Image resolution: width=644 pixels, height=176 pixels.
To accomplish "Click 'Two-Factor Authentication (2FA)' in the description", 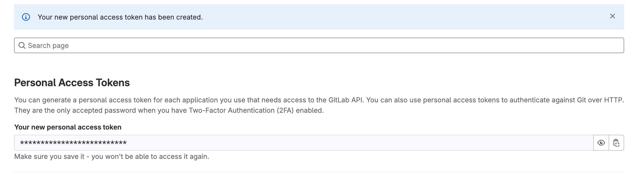I will pyautogui.click(x=241, y=110).
